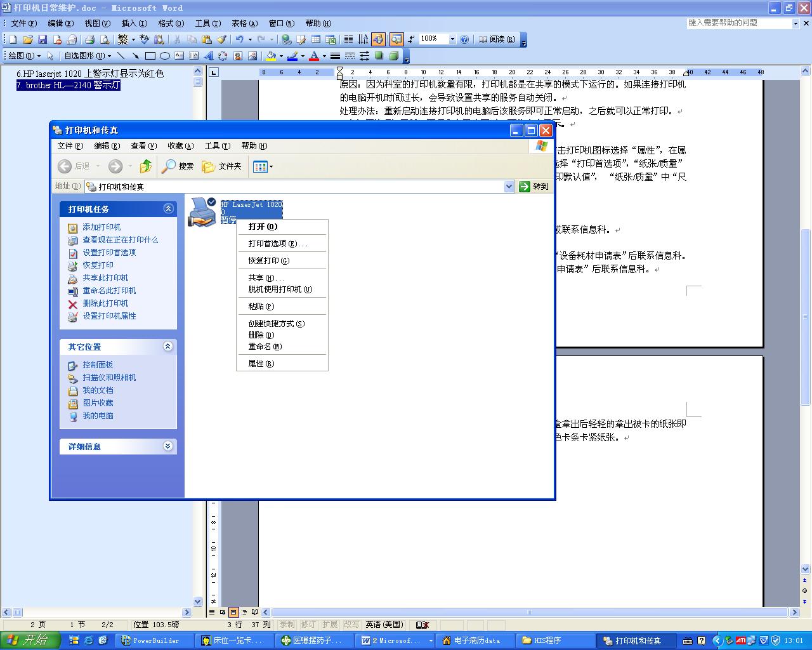Click the Insert WordArt icon
Image resolution: width=812 pixels, height=650 pixels.
click(x=208, y=55)
